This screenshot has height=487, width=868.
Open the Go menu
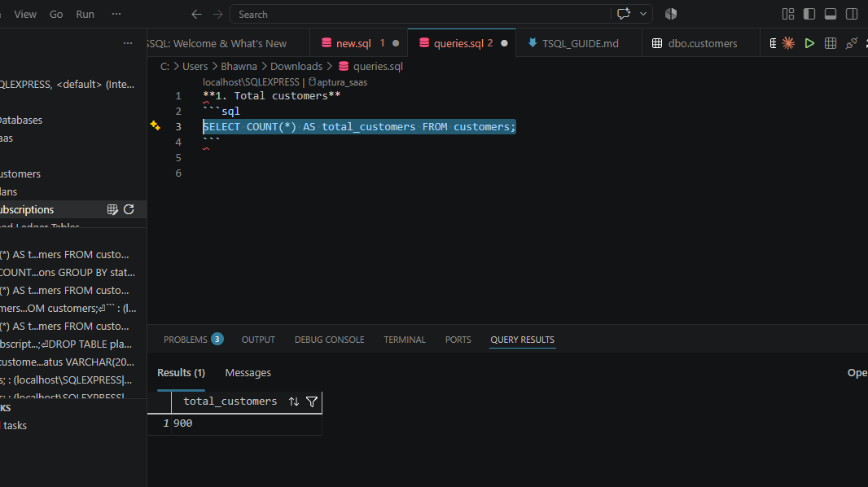[x=56, y=15]
